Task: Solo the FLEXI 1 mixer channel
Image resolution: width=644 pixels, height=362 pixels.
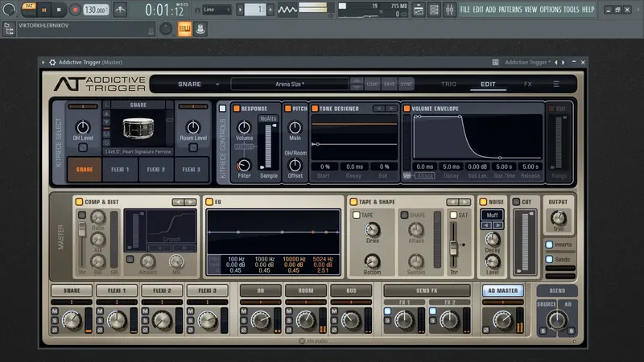Action: 100,320
